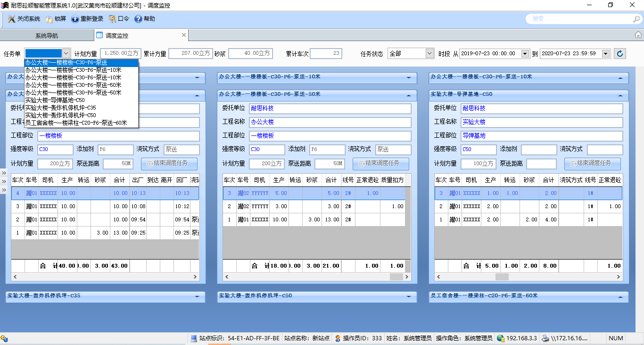Click the printer icon in the status bar
Viewport: 644px width, 345px height.
pos(545,338)
